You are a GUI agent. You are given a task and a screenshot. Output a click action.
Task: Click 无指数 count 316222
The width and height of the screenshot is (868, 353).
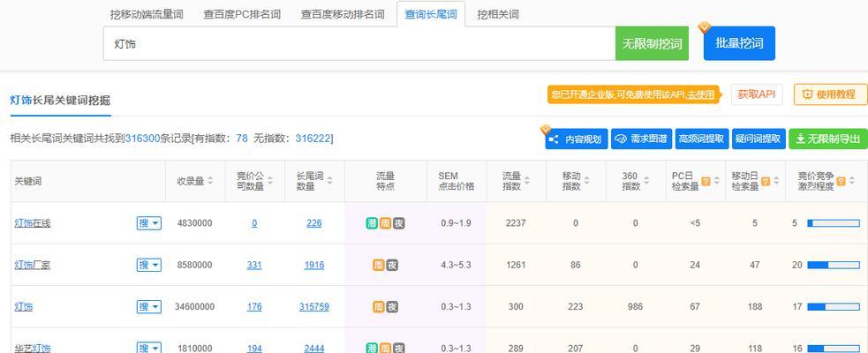pos(313,139)
